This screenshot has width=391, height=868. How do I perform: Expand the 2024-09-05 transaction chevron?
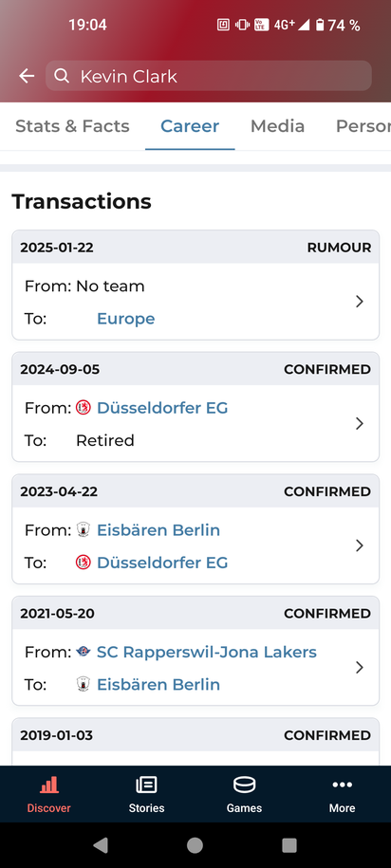tap(360, 423)
